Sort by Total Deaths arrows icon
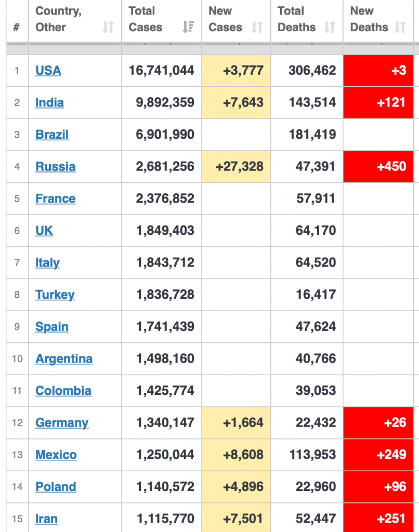This screenshot has height=532, width=419. [x=330, y=27]
